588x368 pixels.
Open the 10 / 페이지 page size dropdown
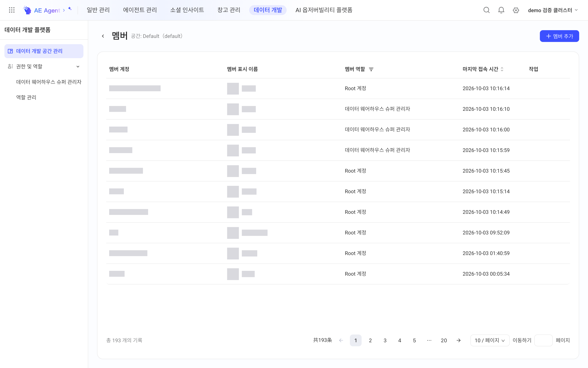[x=490, y=340]
